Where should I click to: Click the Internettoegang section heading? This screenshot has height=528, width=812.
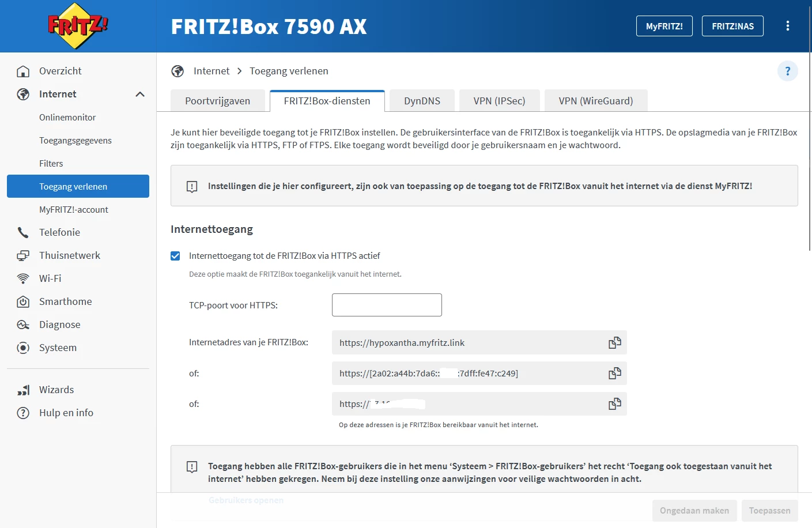click(x=212, y=229)
